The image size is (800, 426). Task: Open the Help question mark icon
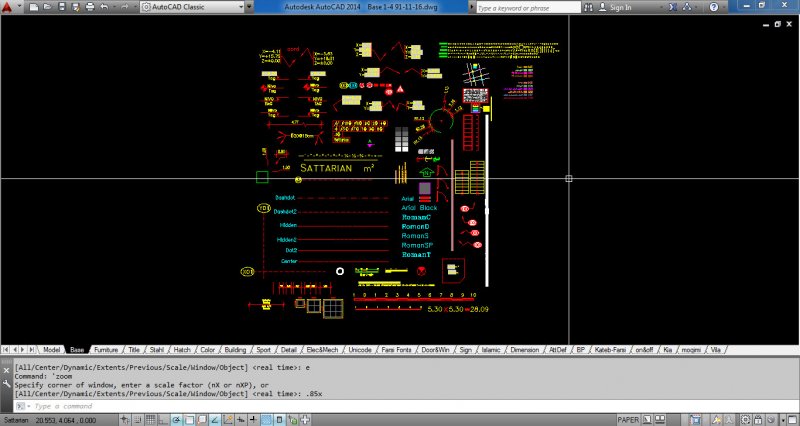pos(714,7)
